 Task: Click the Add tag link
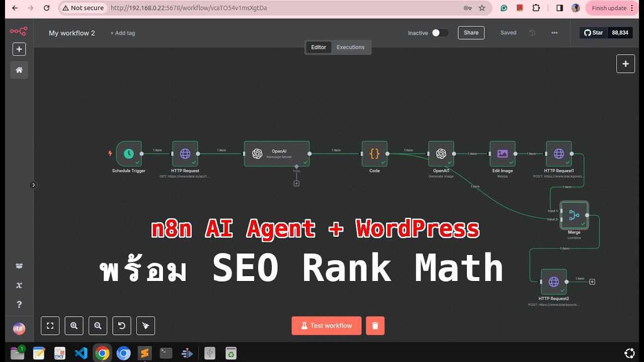click(x=123, y=33)
